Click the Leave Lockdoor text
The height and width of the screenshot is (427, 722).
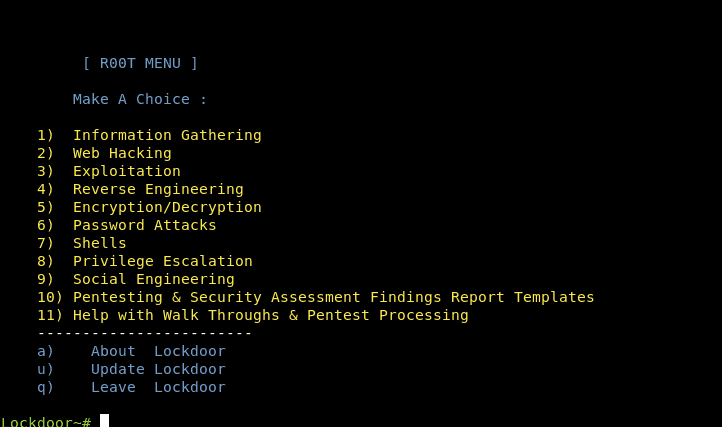point(158,387)
